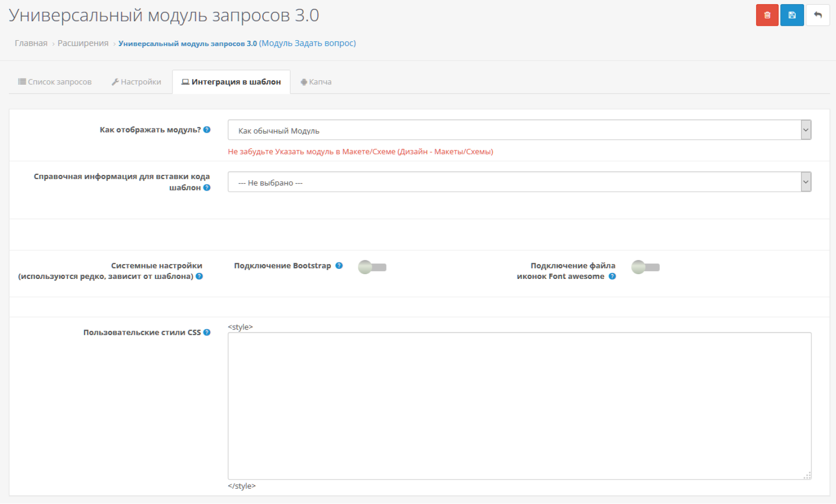
Task: Select the Интеграция в шаблон tab
Action: click(231, 82)
